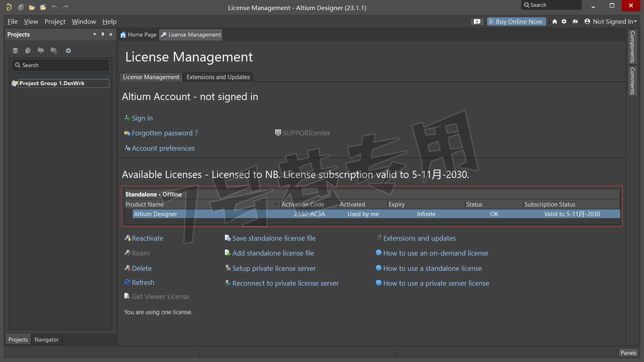The width and height of the screenshot is (644, 362).
Task: Switch to Extensions and Updates tab
Action: pyautogui.click(x=218, y=77)
